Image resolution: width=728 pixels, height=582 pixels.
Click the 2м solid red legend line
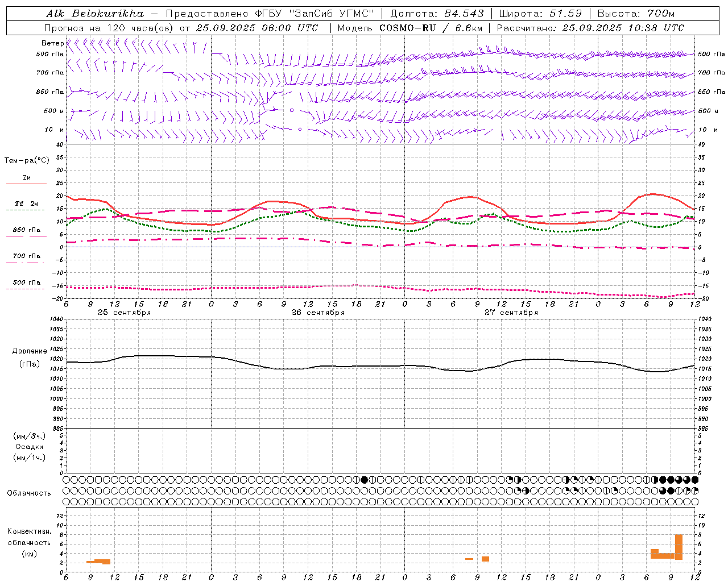(x=26, y=184)
